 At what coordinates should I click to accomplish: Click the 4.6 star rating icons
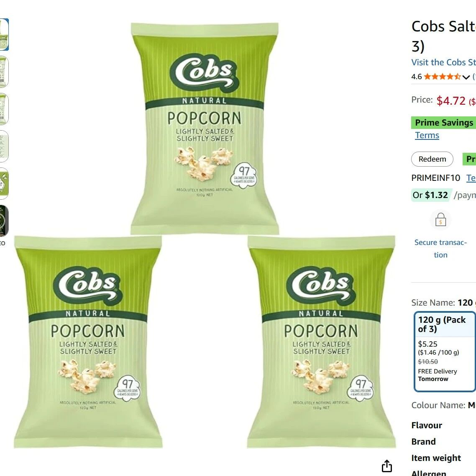point(442,77)
